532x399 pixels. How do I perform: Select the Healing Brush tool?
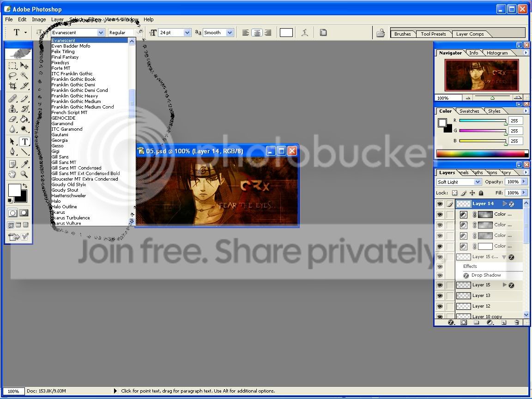[x=12, y=99]
